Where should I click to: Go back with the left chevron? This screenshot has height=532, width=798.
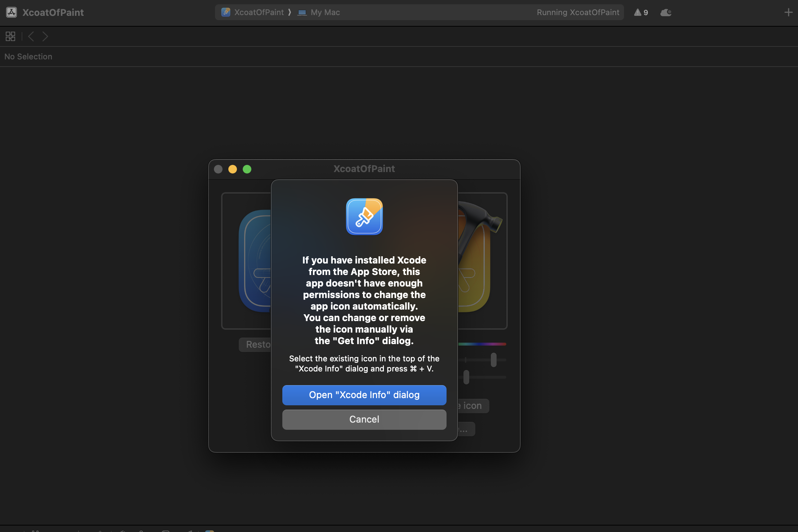31,36
